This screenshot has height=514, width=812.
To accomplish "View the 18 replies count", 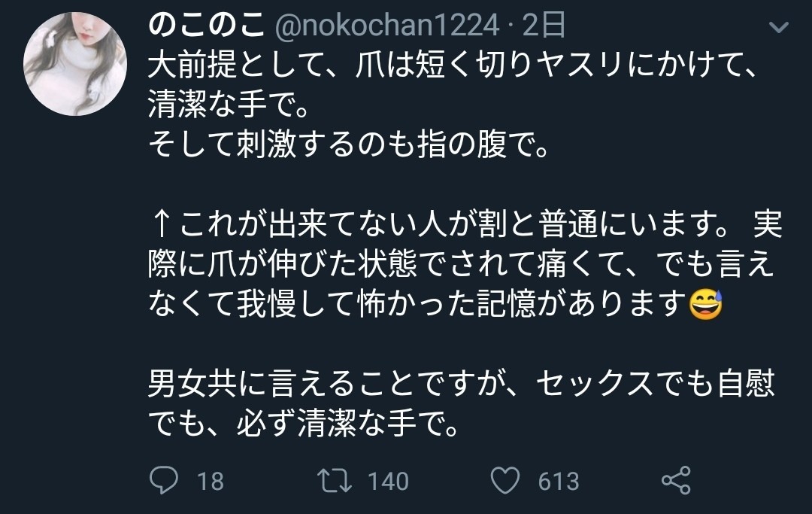I will [x=210, y=481].
